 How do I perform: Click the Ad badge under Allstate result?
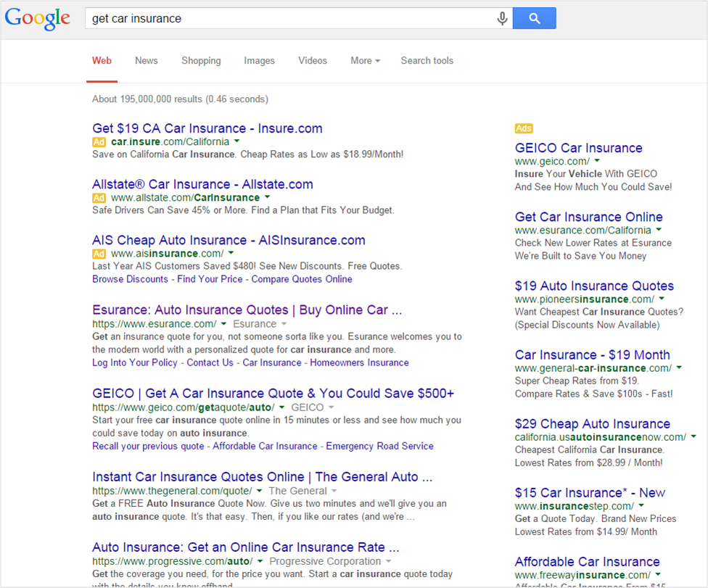99,198
